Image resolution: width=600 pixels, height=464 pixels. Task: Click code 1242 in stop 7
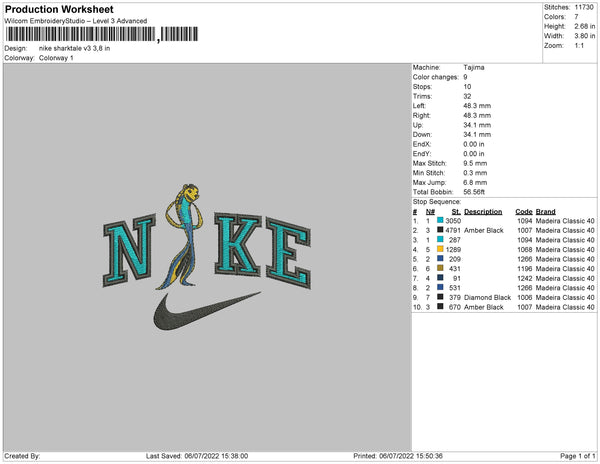click(525, 278)
